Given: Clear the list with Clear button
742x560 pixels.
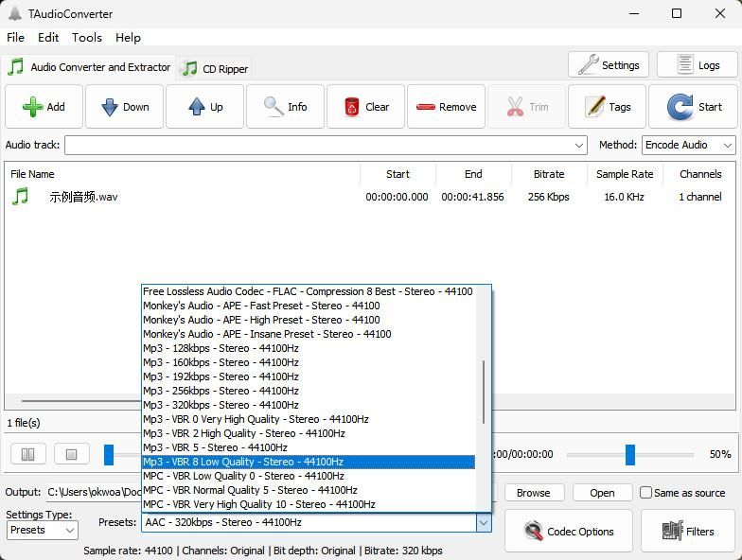Looking at the screenshot, I should pyautogui.click(x=365, y=107).
